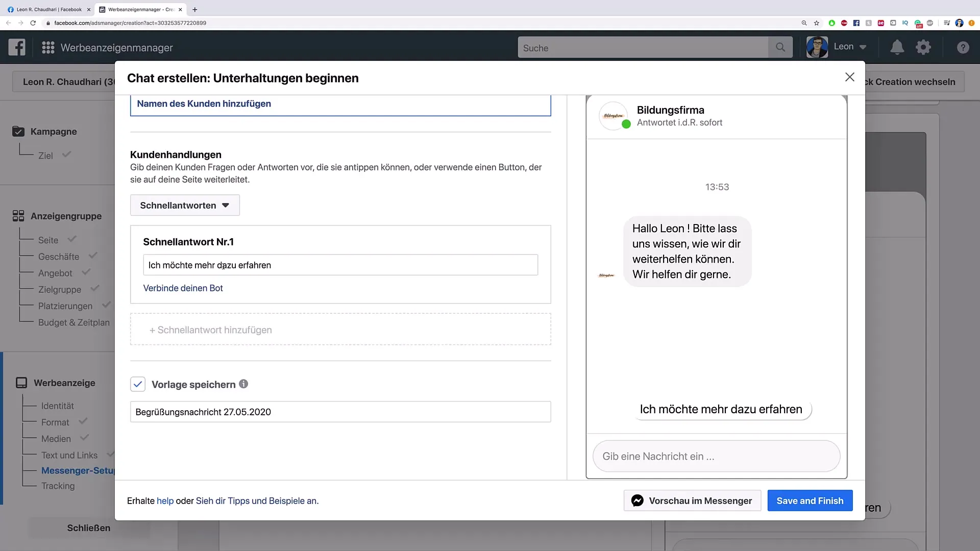Select the Messenger-Setup menu item
980x551 pixels.
[x=78, y=469]
